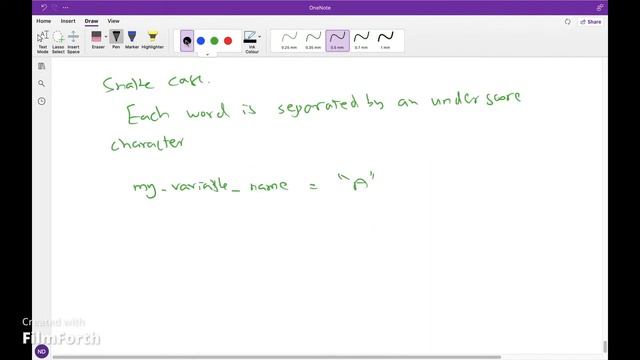Switch to the Home tab
The image size is (640, 360).
44,21
